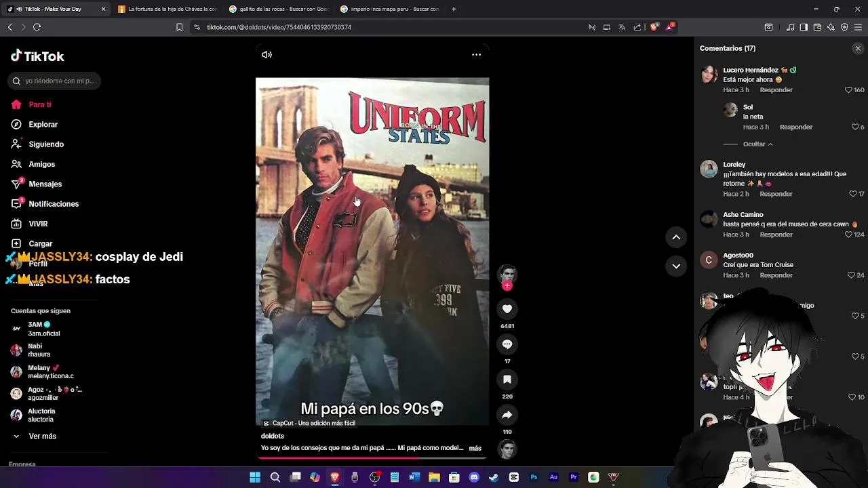868x488 pixels.
Task: Open Brave Rewards triangle icon
Action: 670,27
